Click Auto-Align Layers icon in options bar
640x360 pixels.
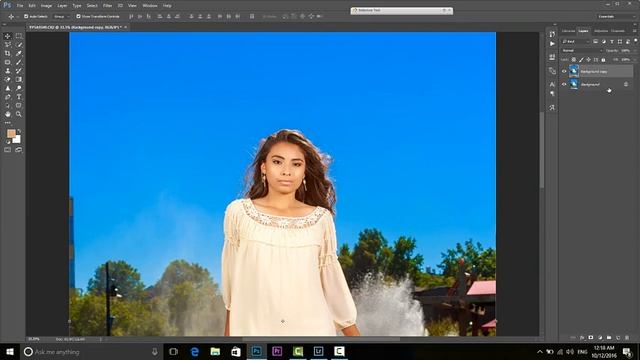[x=252, y=16]
